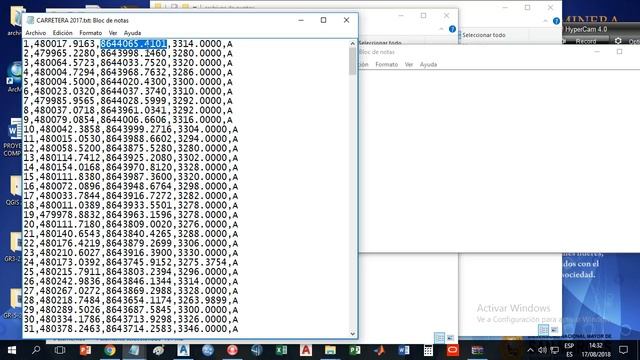Open the red circle app in taskbar

pyautogui.click(x=232, y=350)
